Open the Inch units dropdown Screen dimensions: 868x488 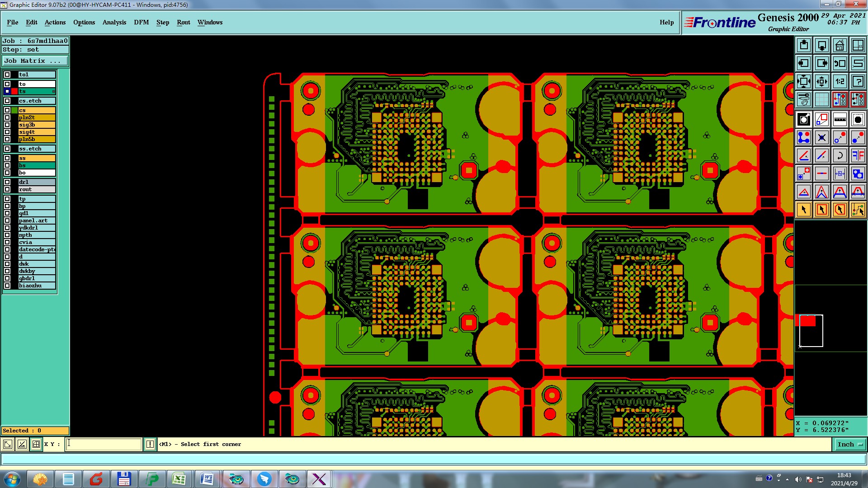(849, 444)
